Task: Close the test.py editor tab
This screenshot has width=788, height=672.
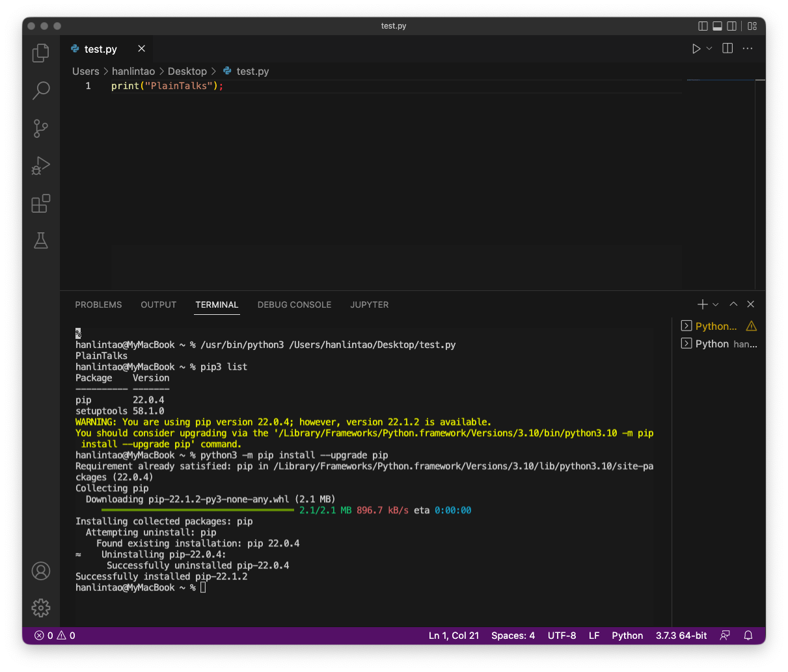Action: pos(141,49)
